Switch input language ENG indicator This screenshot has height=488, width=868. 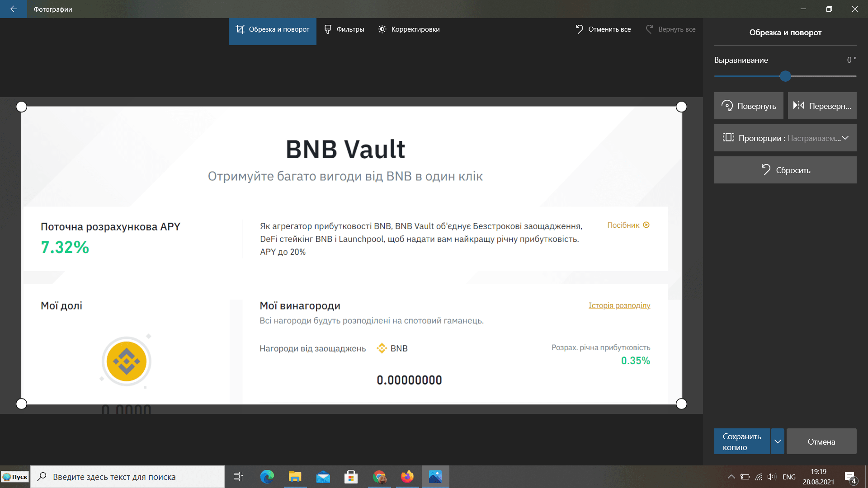(789, 477)
